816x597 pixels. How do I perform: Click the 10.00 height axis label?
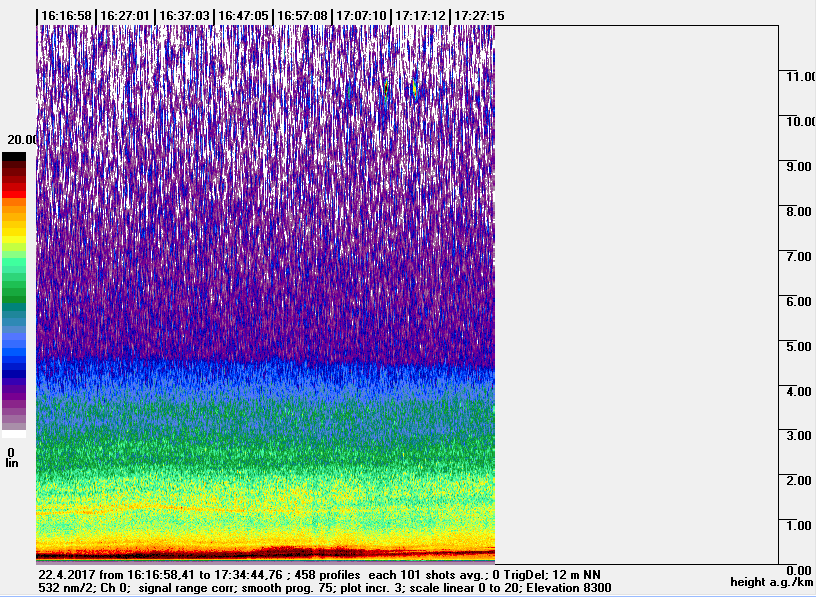(x=800, y=121)
